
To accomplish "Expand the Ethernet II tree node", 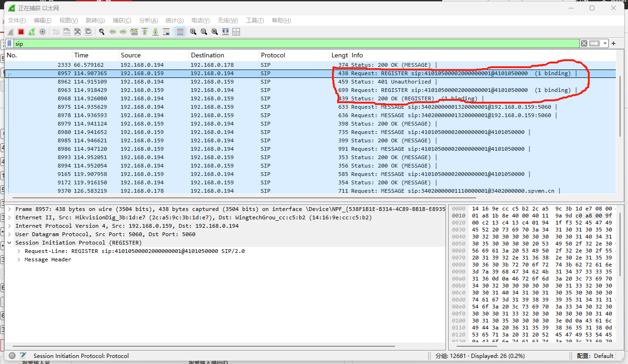I will 10,217.
